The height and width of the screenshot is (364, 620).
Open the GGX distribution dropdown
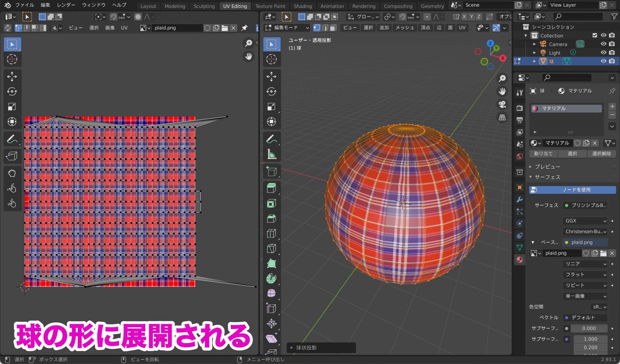(x=584, y=221)
